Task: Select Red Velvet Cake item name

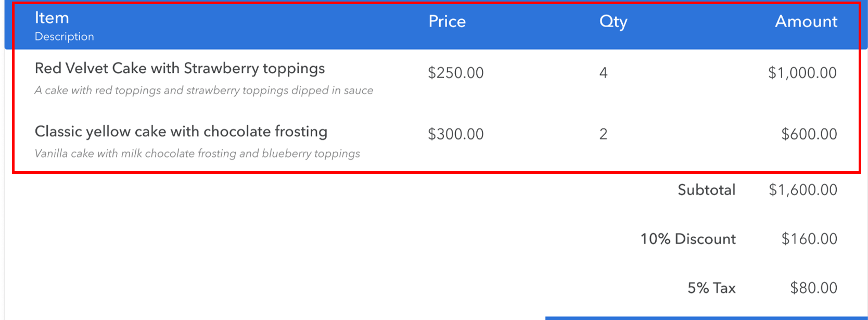Action: 180,69
